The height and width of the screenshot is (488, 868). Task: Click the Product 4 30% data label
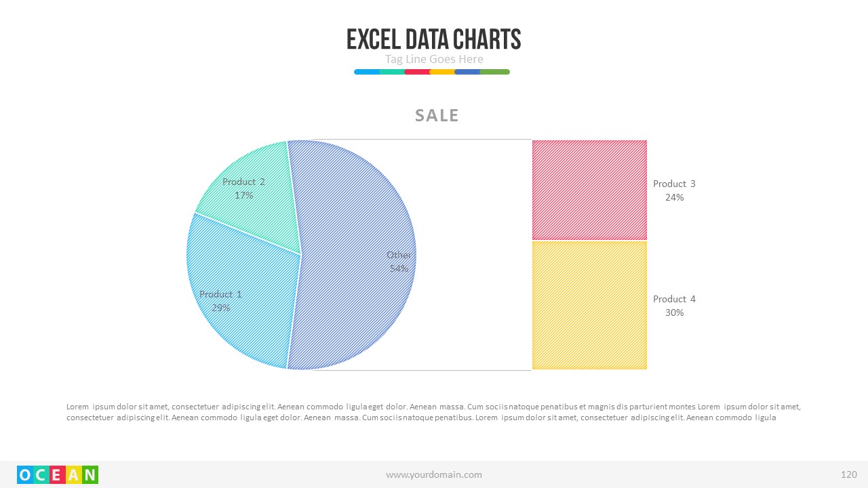pyautogui.click(x=674, y=306)
